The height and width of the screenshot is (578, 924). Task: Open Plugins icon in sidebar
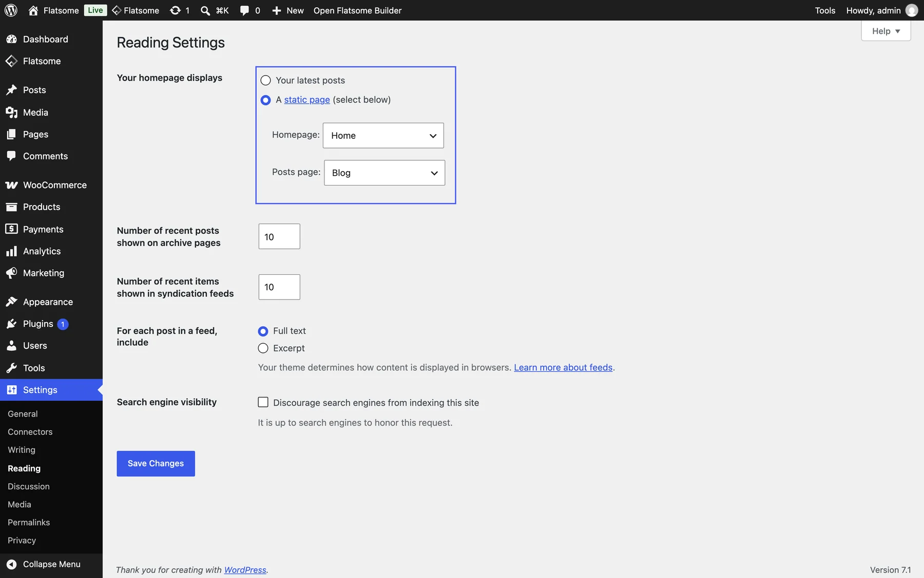point(11,324)
